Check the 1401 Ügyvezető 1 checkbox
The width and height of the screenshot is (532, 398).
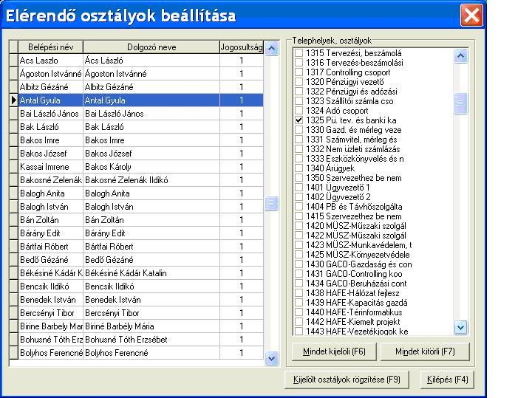coord(299,187)
